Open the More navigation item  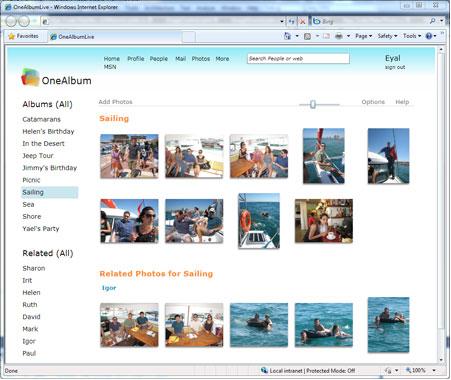tap(222, 59)
